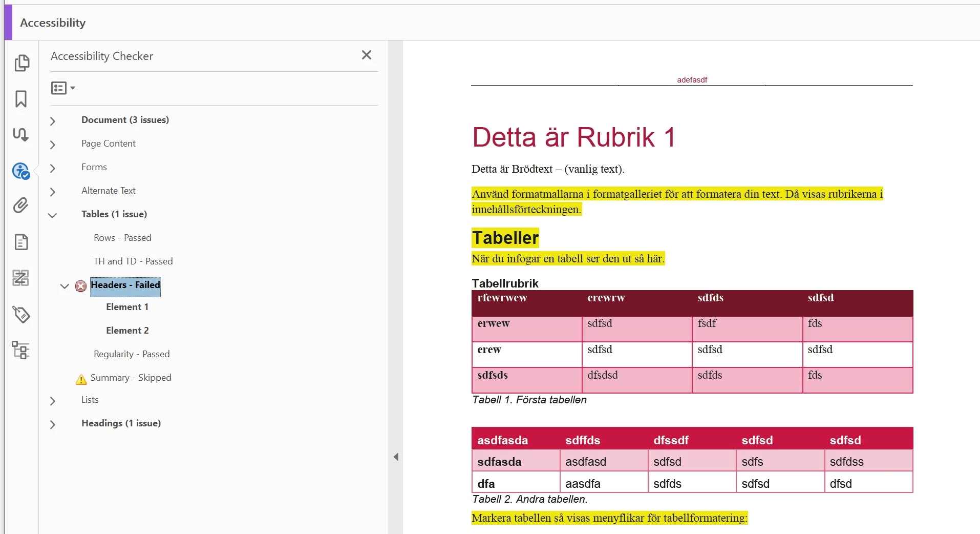Click the highlighted 'Tabeller' heading
This screenshot has width=980, height=534.
point(505,238)
